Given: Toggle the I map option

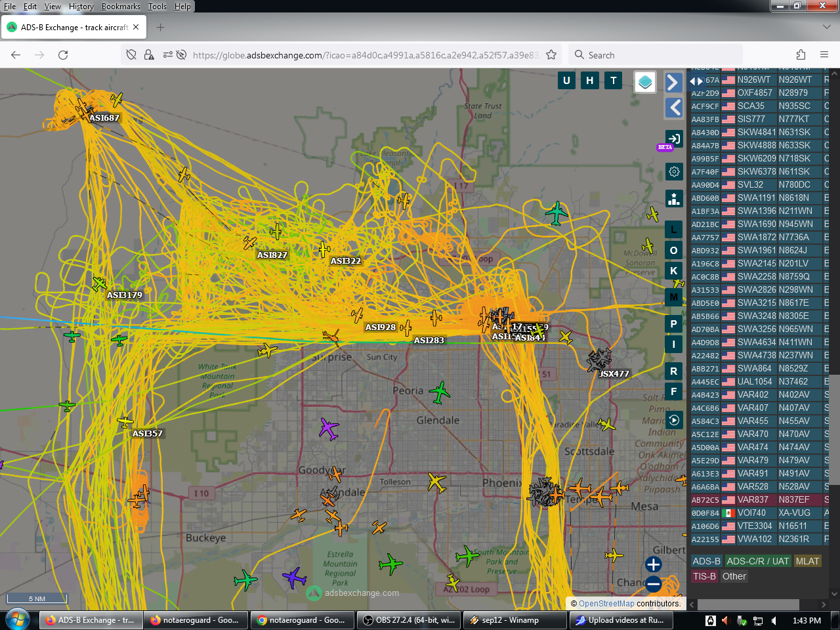Looking at the screenshot, I should tap(673, 344).
